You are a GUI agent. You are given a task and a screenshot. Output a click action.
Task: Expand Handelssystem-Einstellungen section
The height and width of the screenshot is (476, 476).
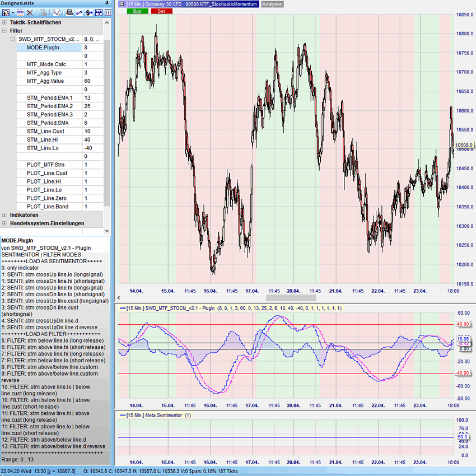point(4,223)
